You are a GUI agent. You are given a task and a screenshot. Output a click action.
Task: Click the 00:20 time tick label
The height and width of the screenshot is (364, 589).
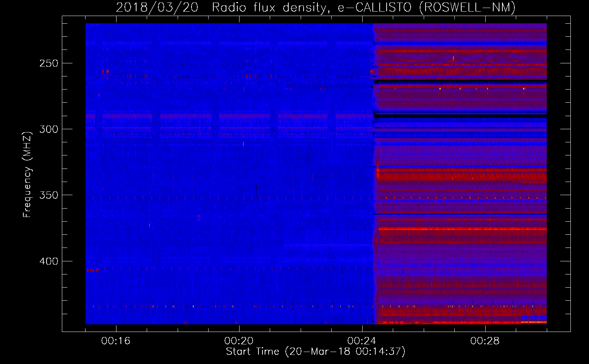tap(239, 341)
